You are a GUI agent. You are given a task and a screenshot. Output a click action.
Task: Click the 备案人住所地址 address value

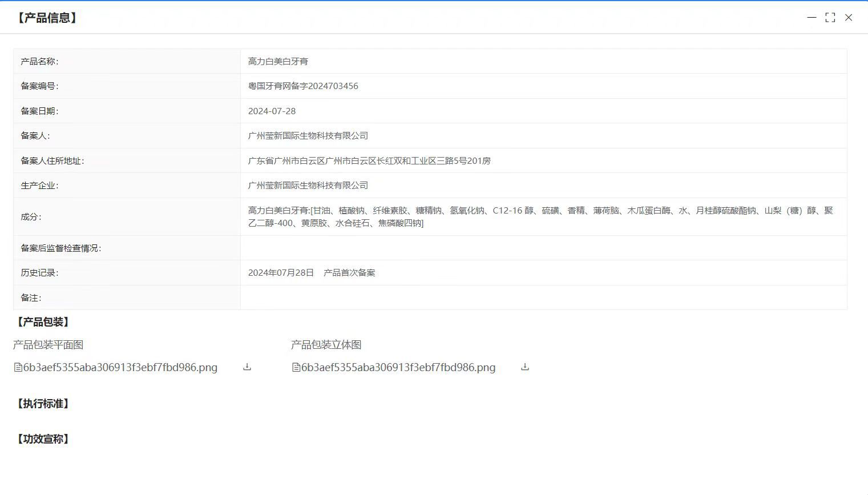369,161
